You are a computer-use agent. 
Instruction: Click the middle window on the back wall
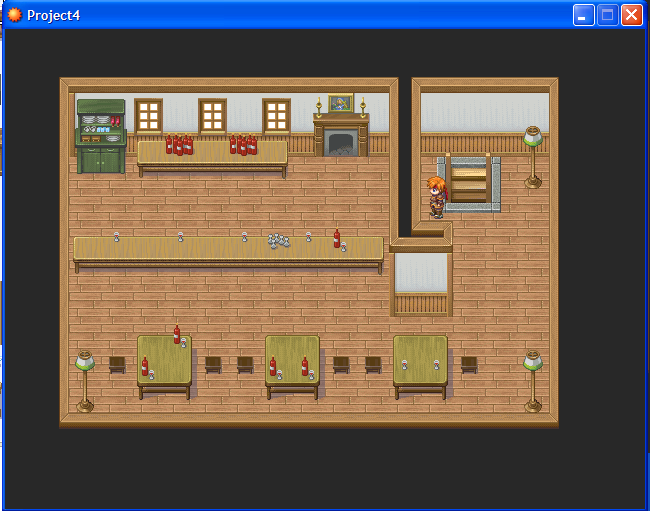(x=212, y=116)
